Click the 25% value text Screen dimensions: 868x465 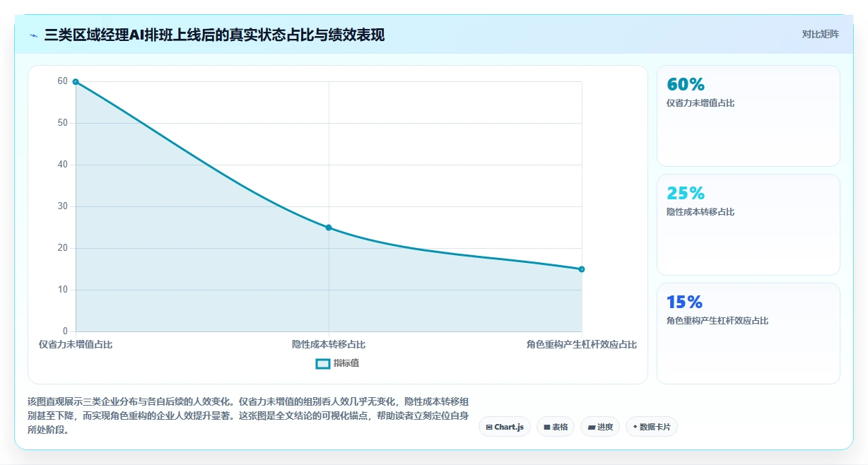point(686,194)
